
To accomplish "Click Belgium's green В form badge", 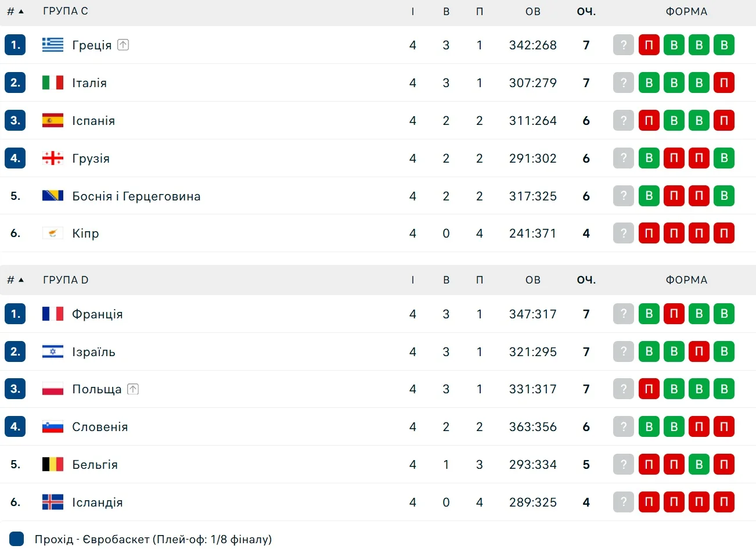I will tap(699, 464).
